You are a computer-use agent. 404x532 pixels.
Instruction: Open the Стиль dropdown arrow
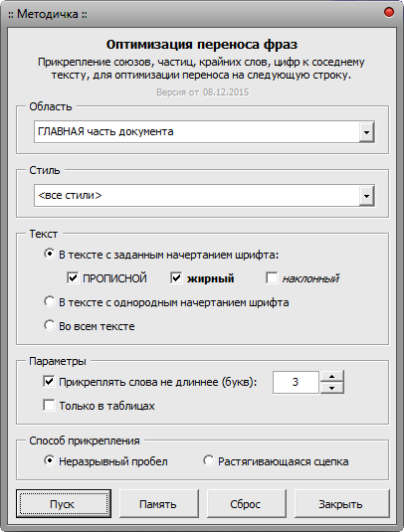(x=366, y=196)
